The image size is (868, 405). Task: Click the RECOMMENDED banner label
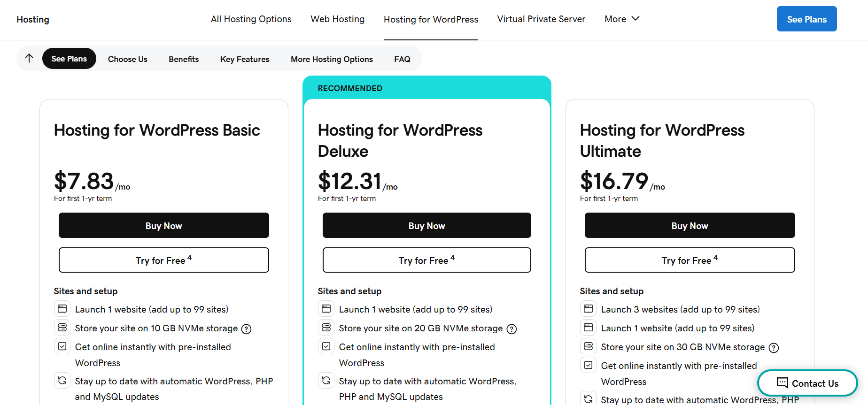point(350,88)
